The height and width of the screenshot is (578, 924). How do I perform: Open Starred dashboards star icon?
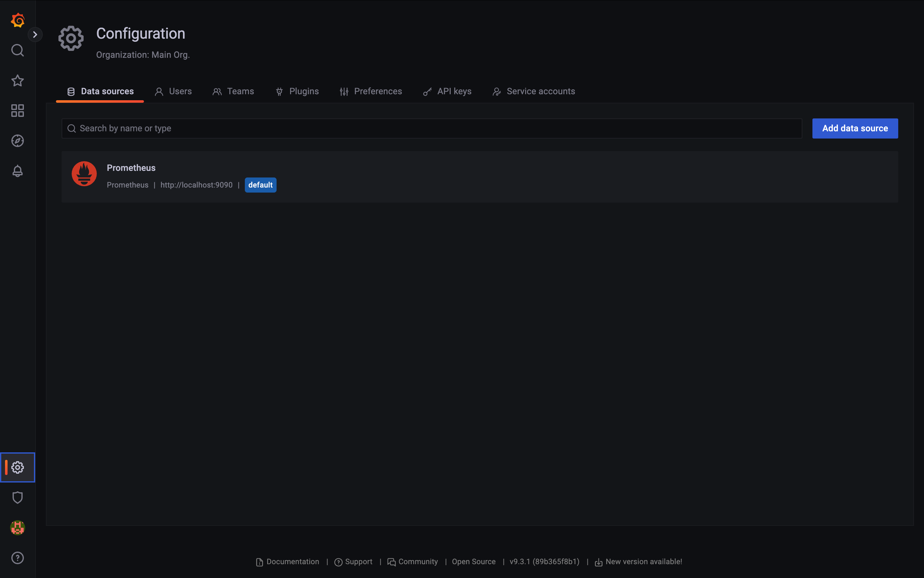coord(18,81)
